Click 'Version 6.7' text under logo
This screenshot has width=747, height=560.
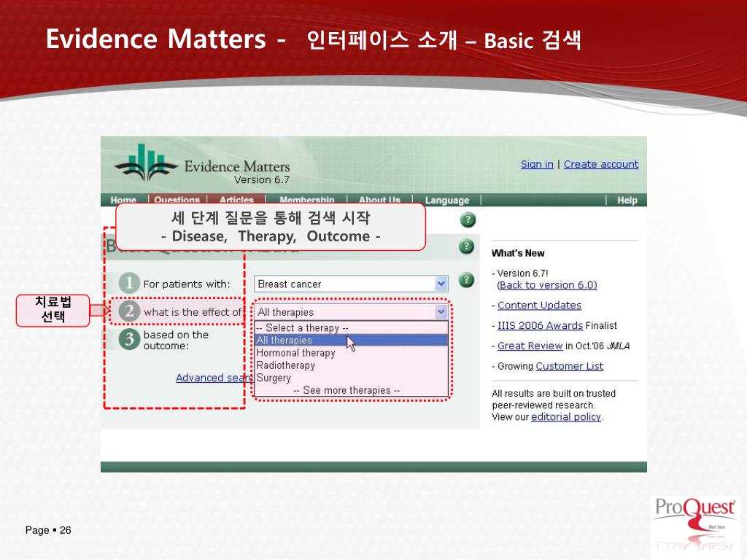point(262,179)
